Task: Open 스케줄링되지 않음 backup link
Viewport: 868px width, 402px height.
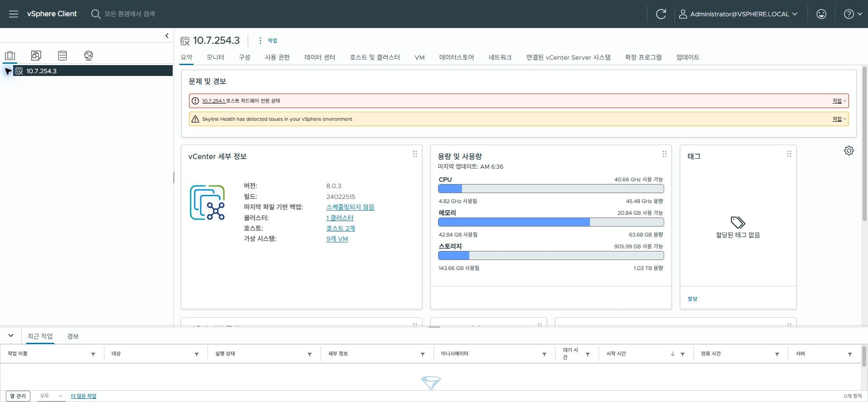Action: (x=350, y=207)
